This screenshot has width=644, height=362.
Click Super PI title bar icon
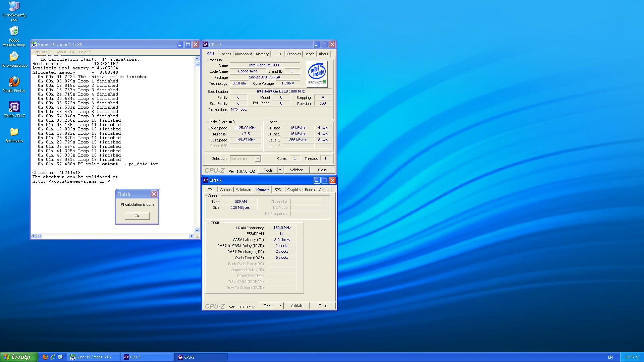pos(34,44)
